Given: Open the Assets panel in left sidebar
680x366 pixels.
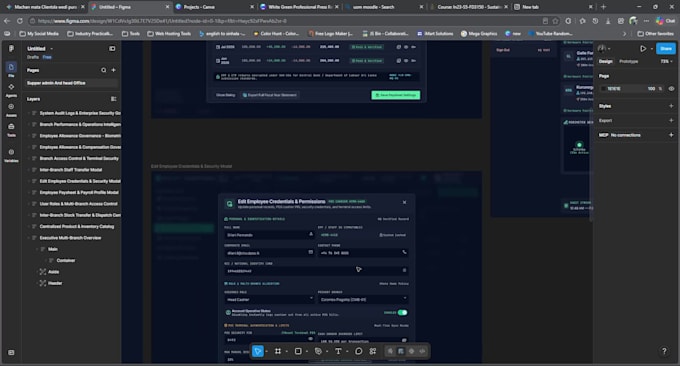Looking at the screenshot, I should pos(11,109).
